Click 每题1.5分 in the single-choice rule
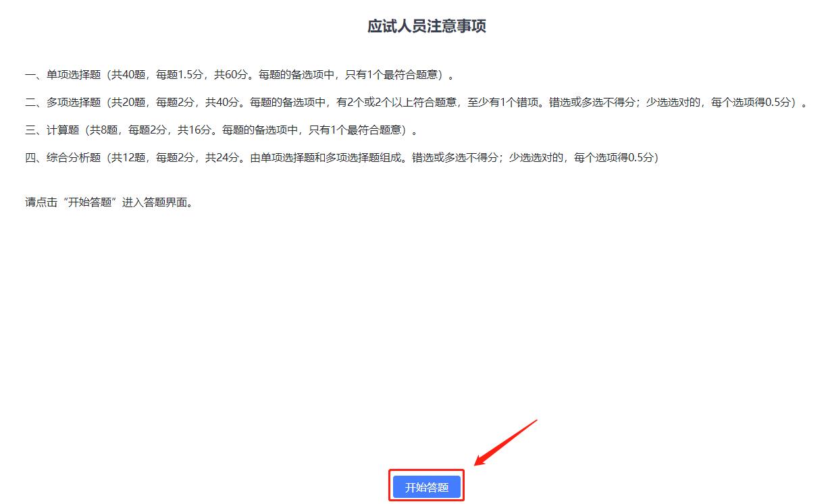 point(181,74)
